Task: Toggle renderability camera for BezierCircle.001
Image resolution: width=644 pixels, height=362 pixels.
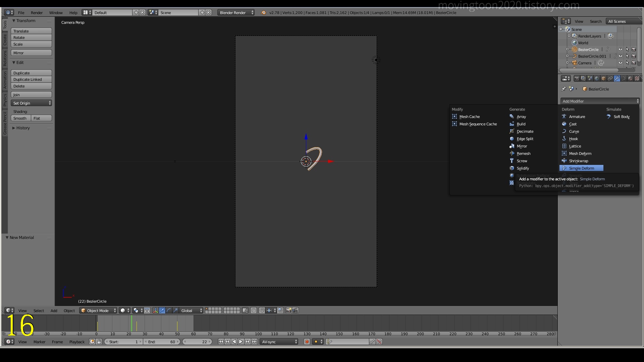Action: tap(634, 56)
